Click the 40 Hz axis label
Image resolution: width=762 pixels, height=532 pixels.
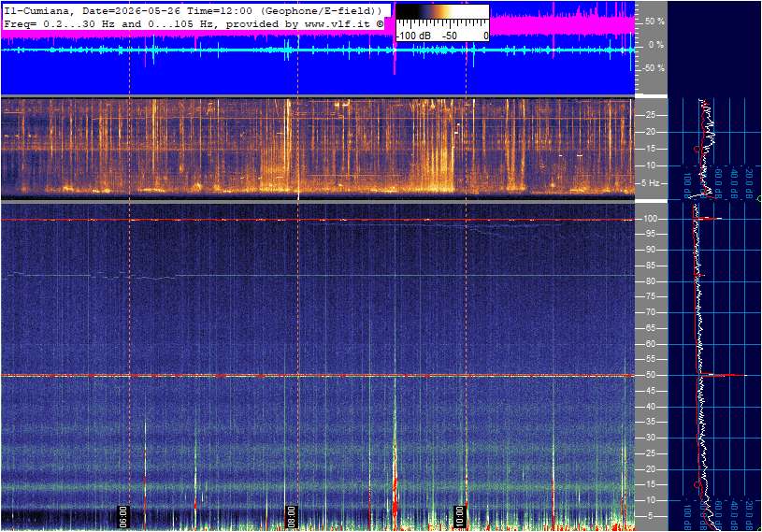point(650,407)
